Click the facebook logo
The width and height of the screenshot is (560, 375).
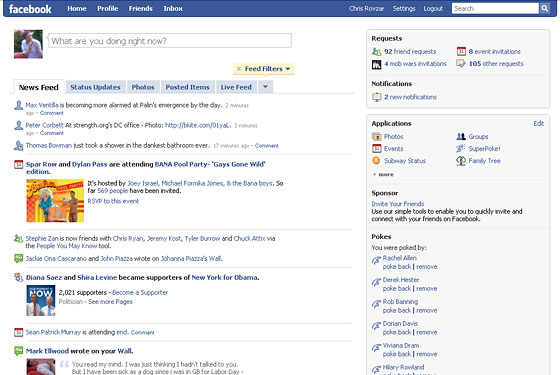pyautogui.click(x=30, y=9)
